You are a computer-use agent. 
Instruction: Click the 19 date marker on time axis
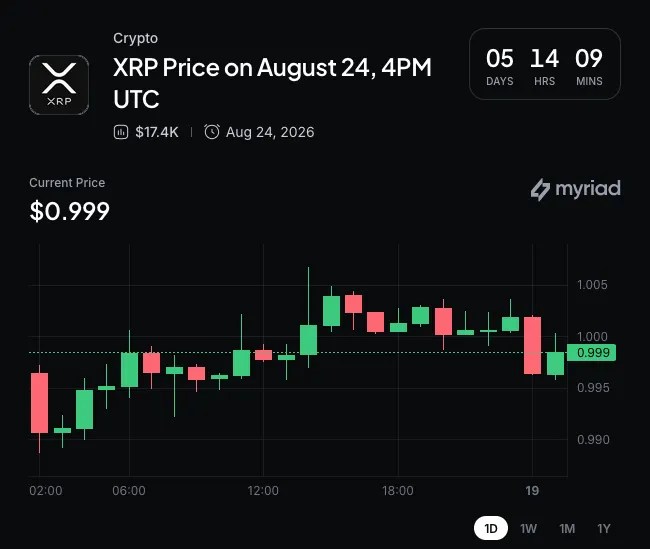532,491
